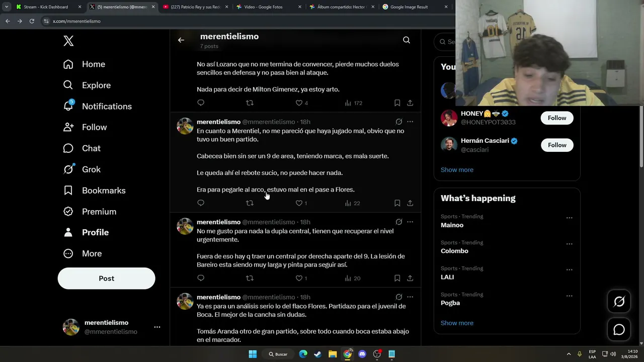Click the Post button
The width and height of the screenshot is (644, 362).
106,279
